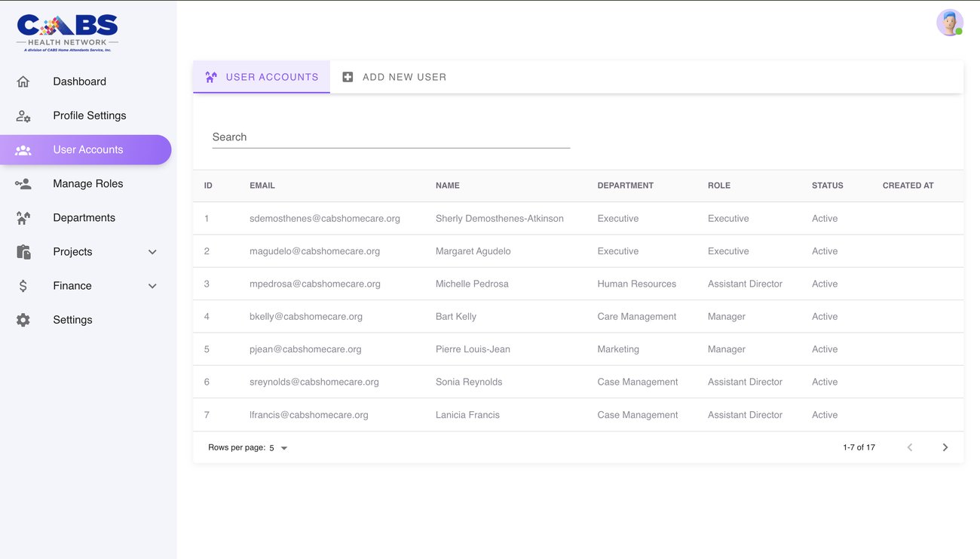Select Manage Roles menu item
The width and height of the screenshot is (980, 559).
pos(87,183)
